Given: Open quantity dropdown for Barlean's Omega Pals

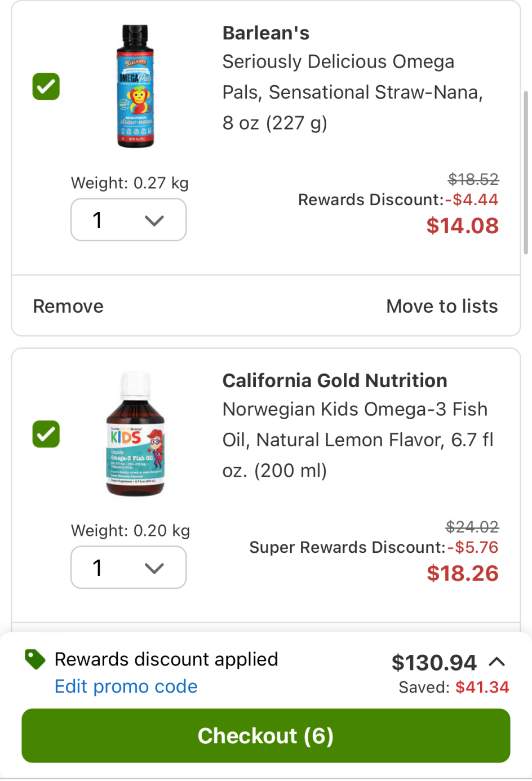Looking at the screenshot, I should tap(128, 220).
